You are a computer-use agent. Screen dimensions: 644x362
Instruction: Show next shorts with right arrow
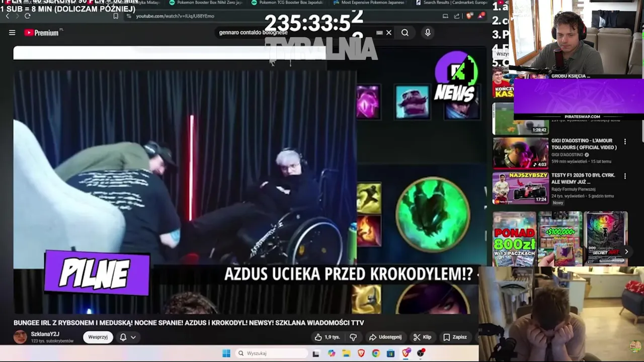click(x=626, y=251)
